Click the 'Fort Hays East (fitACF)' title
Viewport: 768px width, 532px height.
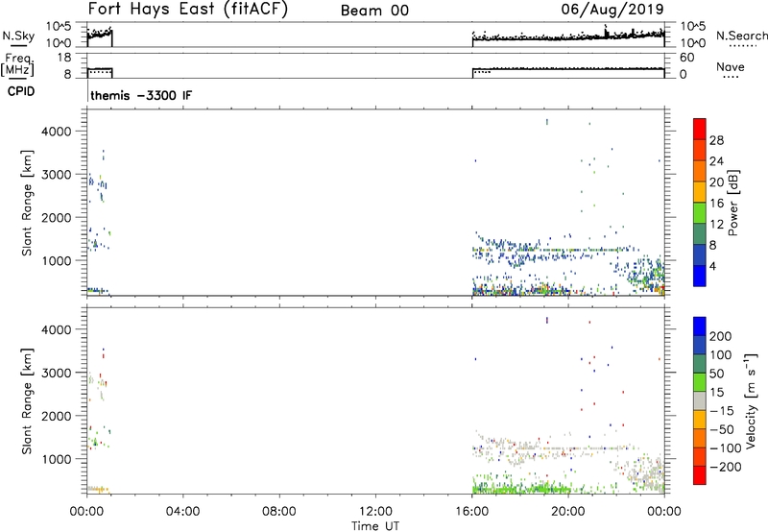coord(187,10)
